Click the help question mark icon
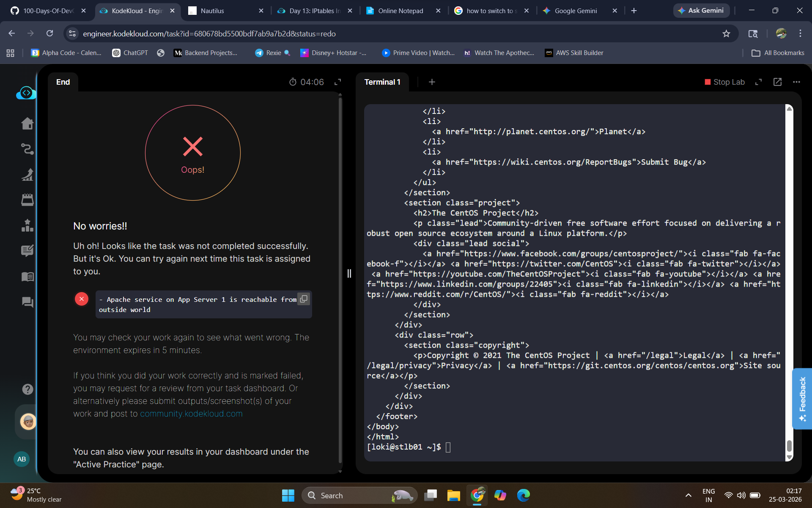This screenshot has width=812, height=508. tap(27, 389)
